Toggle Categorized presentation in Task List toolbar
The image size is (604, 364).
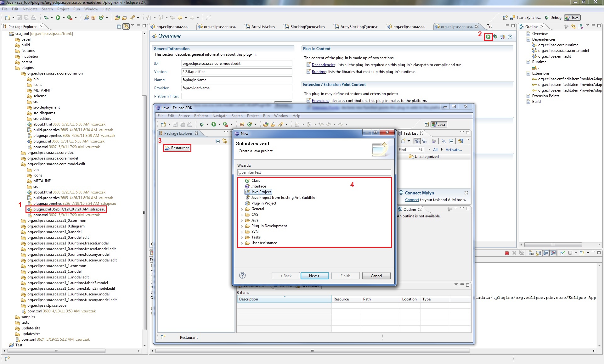(x=417, y=141)
